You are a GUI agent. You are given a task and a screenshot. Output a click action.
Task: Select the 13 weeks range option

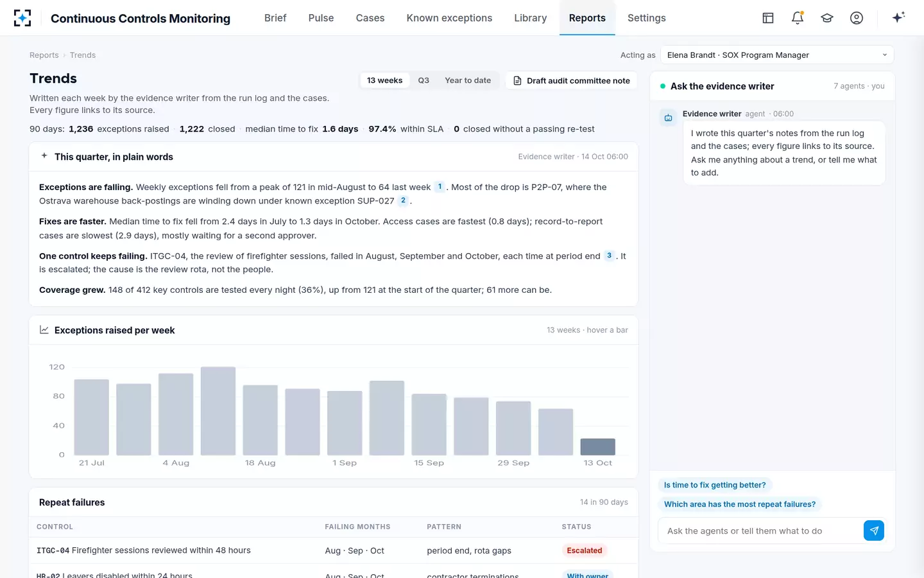384,80
